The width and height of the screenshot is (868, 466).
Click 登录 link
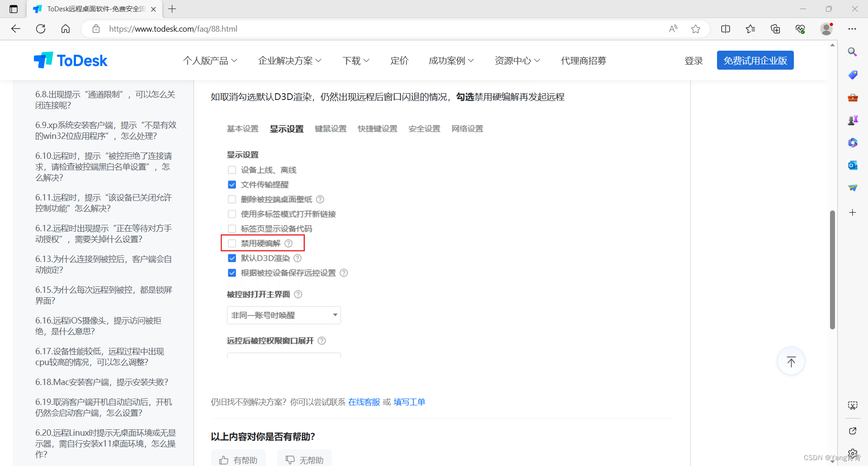click(x=693, y=61)
